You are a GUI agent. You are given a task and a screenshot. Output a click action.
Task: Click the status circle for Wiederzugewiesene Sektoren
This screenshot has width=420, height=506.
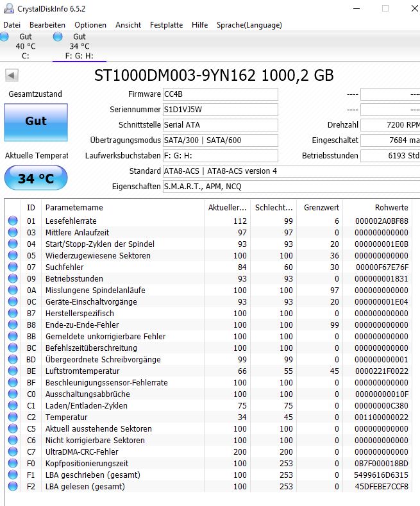pos(13,256)
